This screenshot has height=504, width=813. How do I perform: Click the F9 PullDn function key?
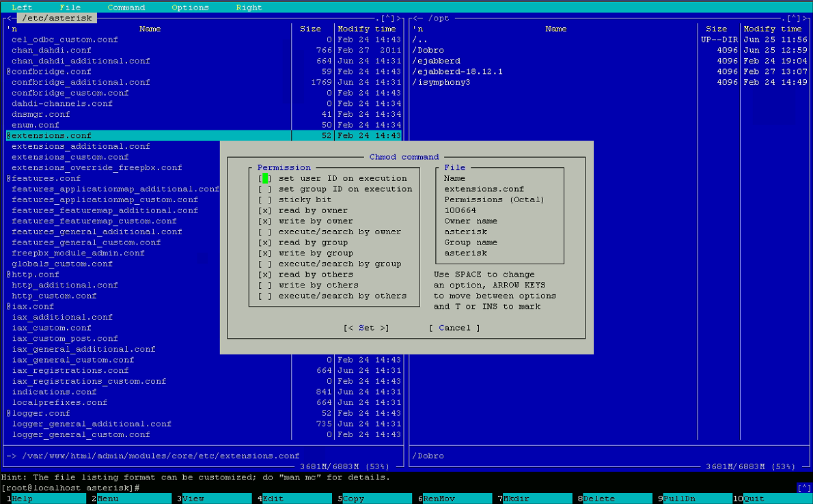pos(679,499)
